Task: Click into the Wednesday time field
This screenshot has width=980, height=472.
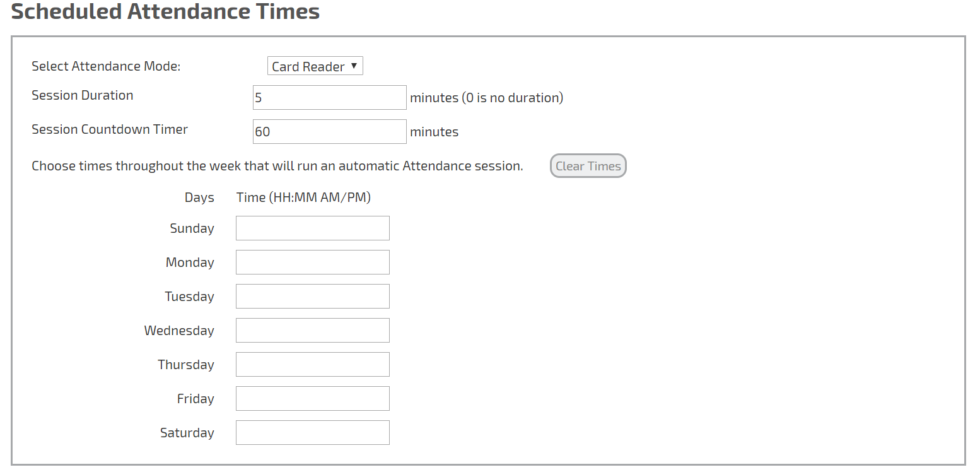Action: pyautogui.click(x=312, y=331)
